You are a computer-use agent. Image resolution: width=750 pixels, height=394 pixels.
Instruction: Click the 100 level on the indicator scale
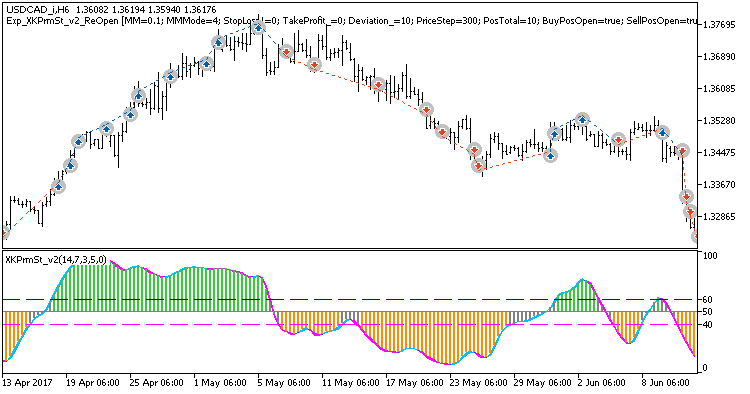tap(710, 256)
